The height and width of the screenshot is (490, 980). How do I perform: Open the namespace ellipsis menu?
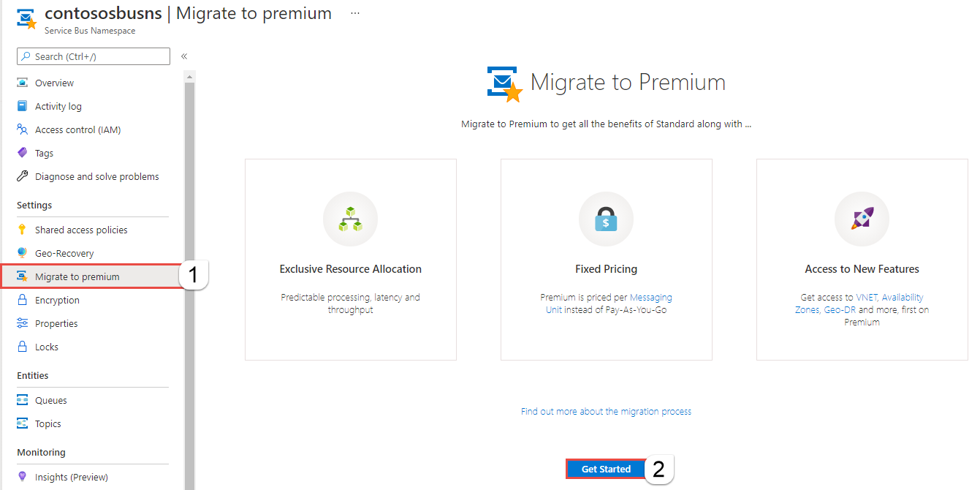pos(354,13)
